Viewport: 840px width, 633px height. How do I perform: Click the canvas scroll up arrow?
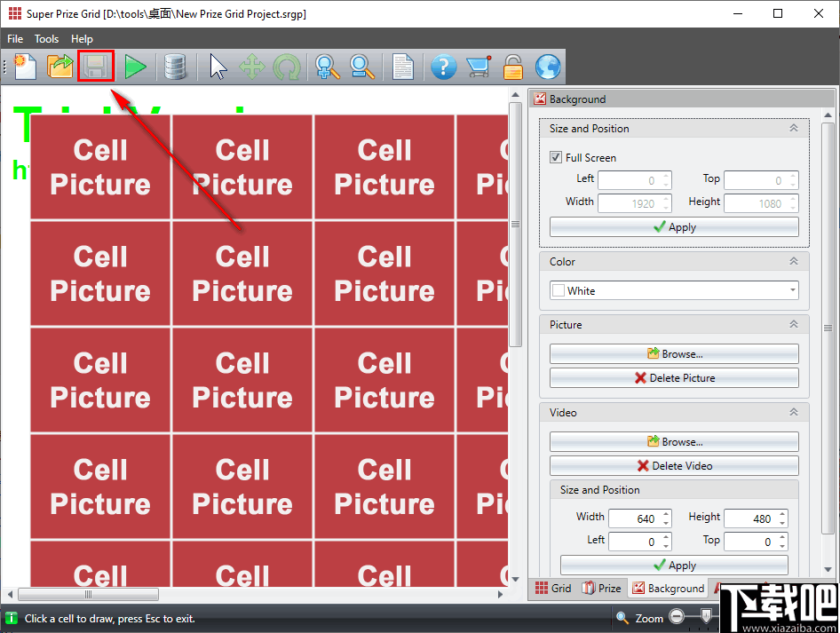tap(515, 95)
